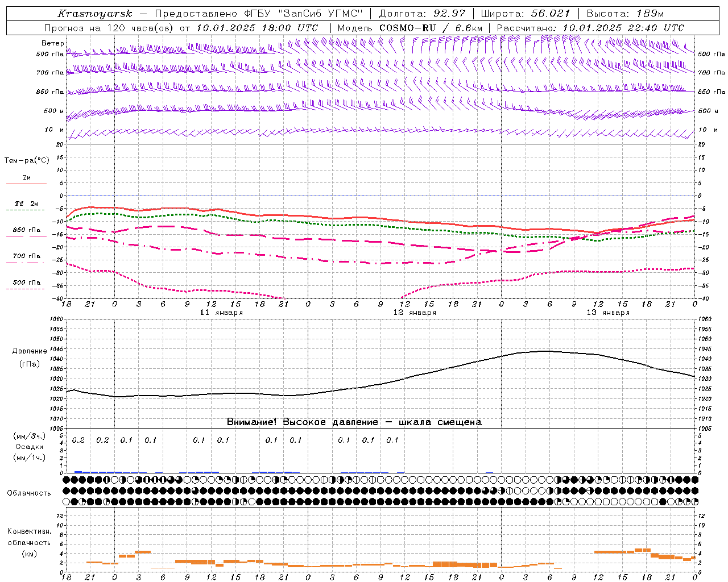The image size is (728, 582).
Task: Click the '(км)' kilometers unit label
Action: pyautogui.click(x=29, y=554)
